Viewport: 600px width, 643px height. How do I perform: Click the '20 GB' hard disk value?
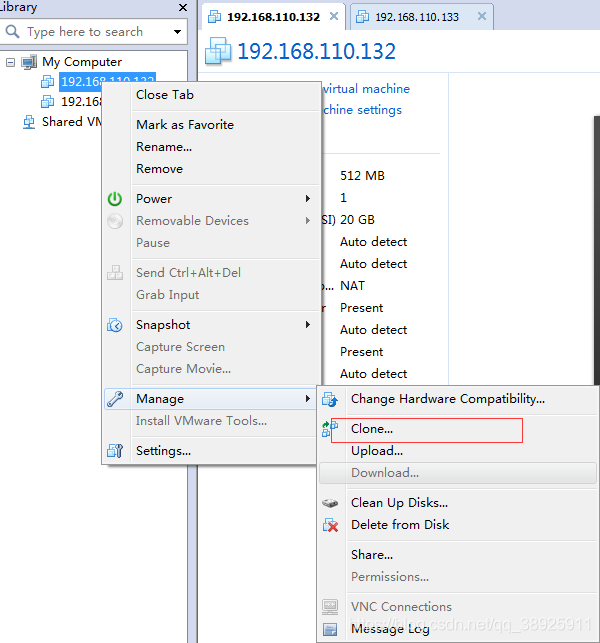(357, 220)
